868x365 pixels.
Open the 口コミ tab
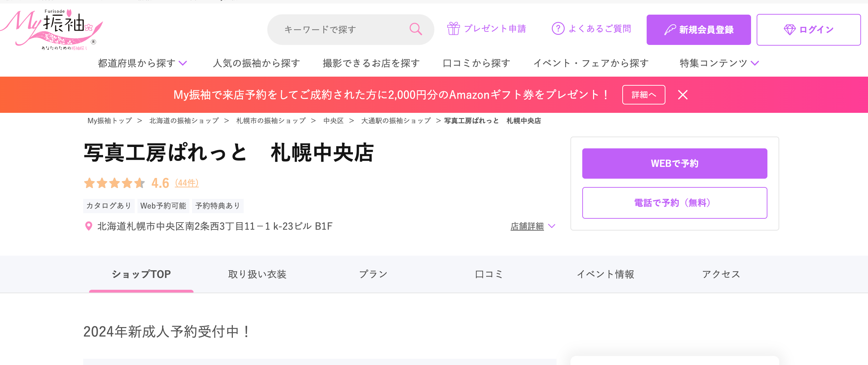(x=489, y=274)
